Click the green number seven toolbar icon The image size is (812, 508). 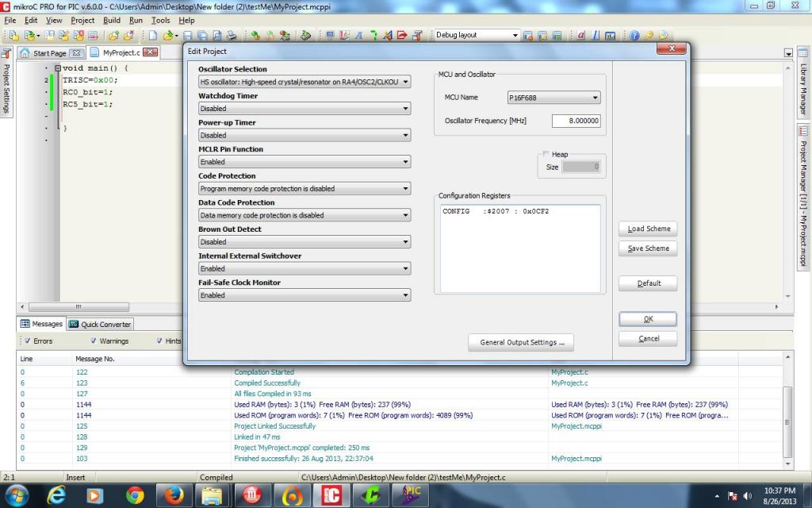coord(373,35)
